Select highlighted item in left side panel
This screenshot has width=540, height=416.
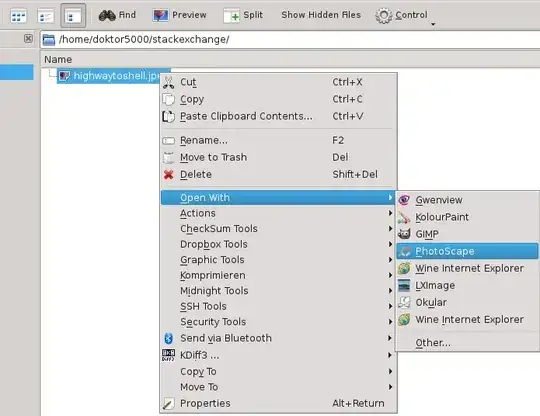(17, 72)
